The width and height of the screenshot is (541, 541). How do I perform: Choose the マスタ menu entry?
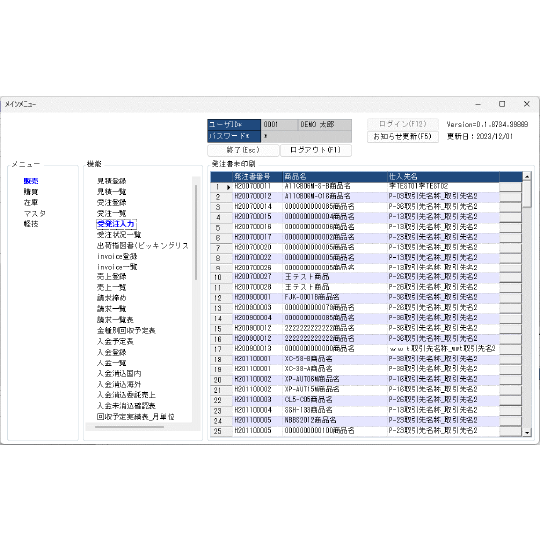point(35,213)
